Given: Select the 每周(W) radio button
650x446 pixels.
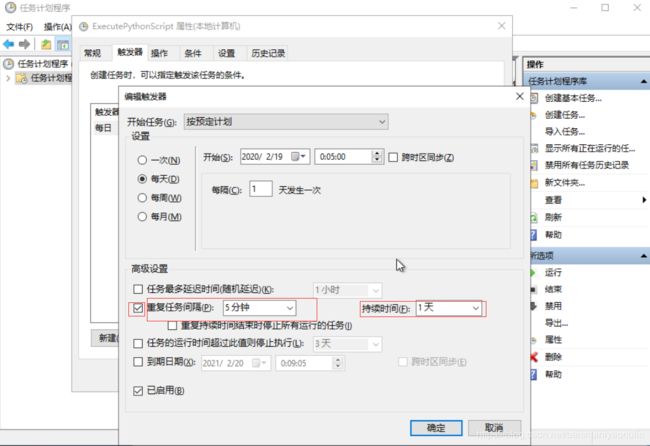Looking at the screenshot, I should (x=142, y=198).
